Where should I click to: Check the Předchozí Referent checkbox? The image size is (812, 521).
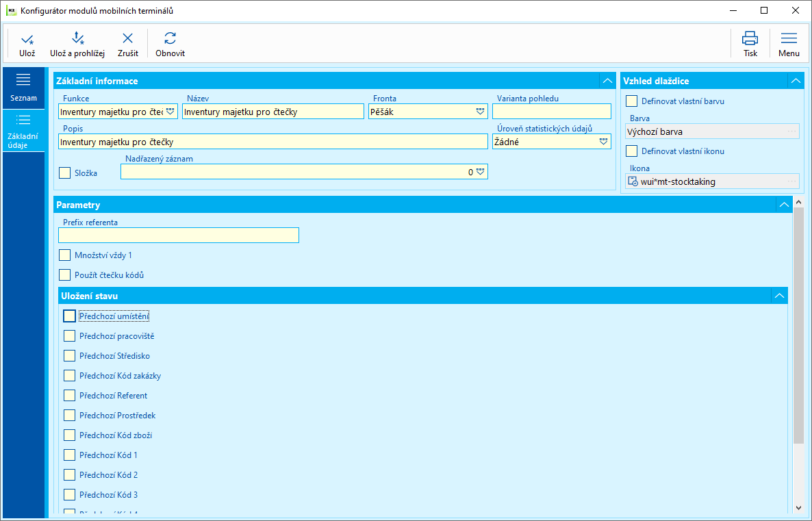pos(69,396)
